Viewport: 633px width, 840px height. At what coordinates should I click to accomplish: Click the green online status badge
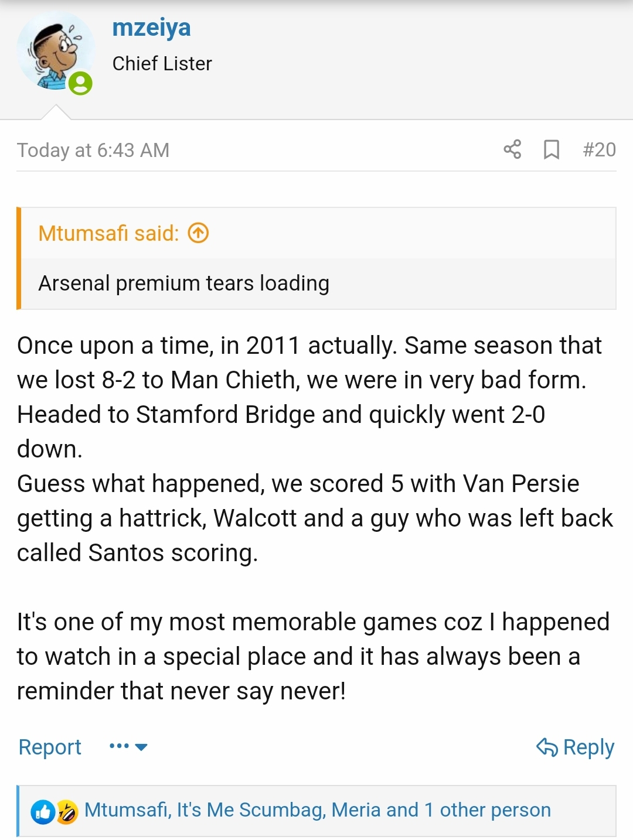(x=80, y=83)
